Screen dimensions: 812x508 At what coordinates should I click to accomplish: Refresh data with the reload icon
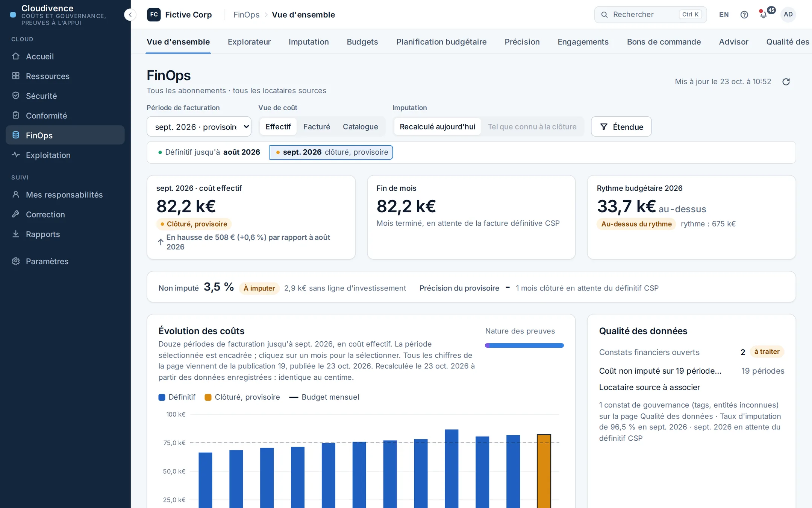786,82
